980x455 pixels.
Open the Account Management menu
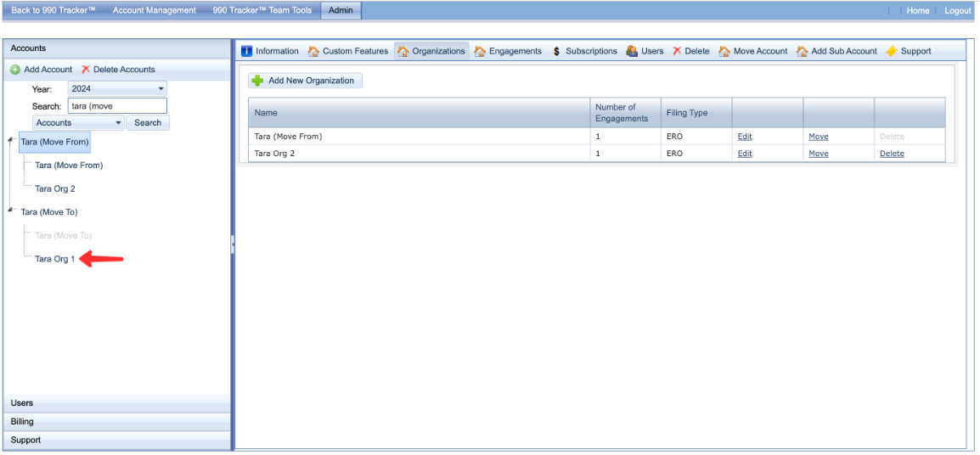[x=154, y=10]
